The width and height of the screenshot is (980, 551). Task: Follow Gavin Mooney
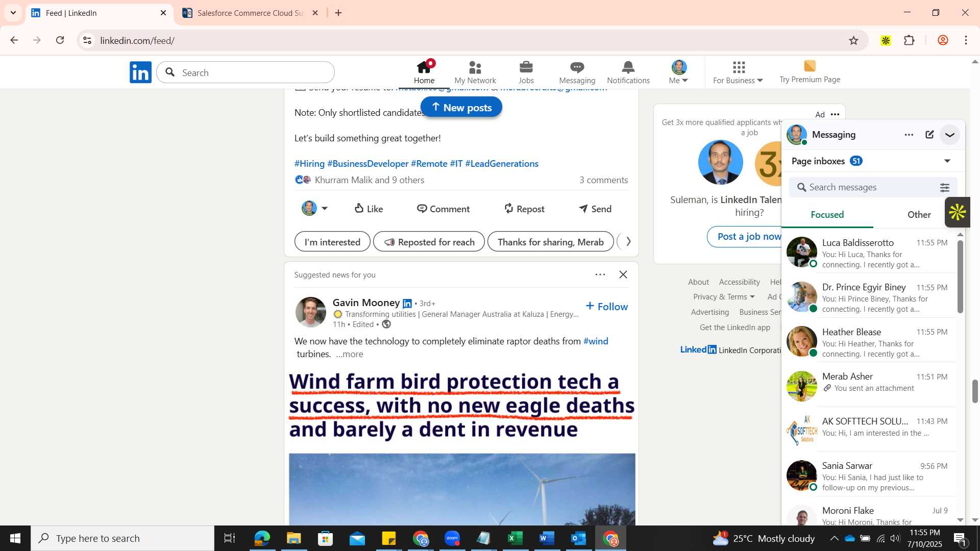(x=606, y=307)
